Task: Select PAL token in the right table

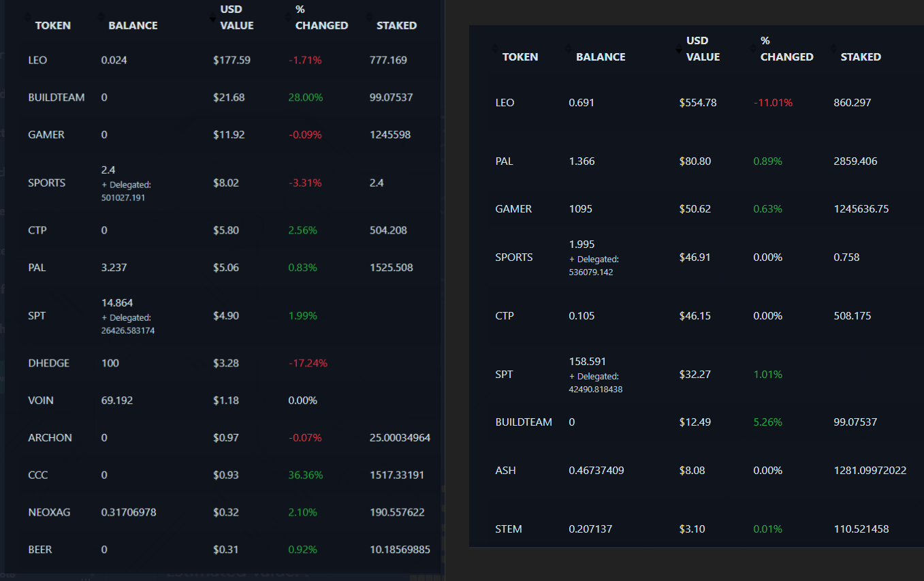Action: 504,161
